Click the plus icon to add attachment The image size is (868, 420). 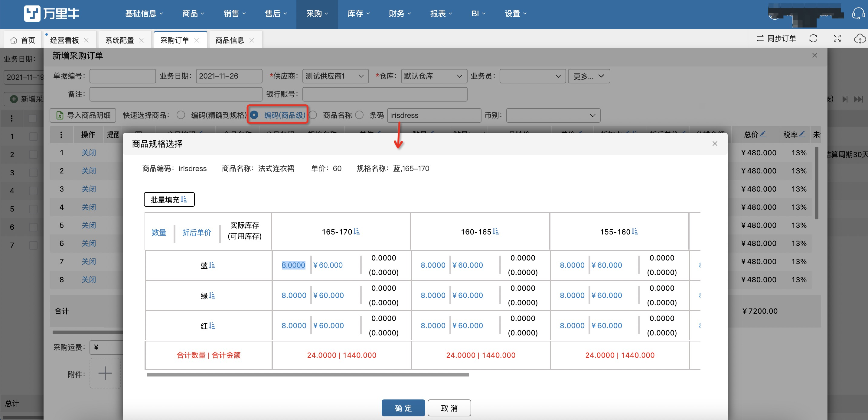coord(105,373)
